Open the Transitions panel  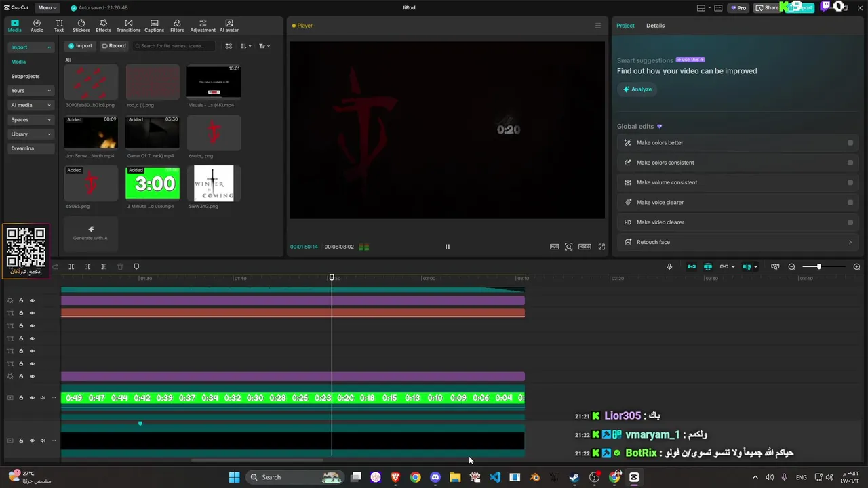click(x=128, y=26)
